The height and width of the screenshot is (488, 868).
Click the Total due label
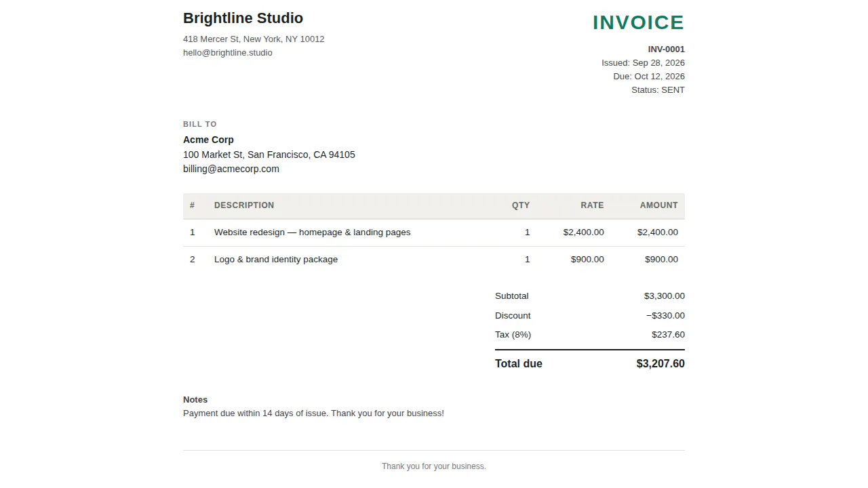(x=519, y=364)
